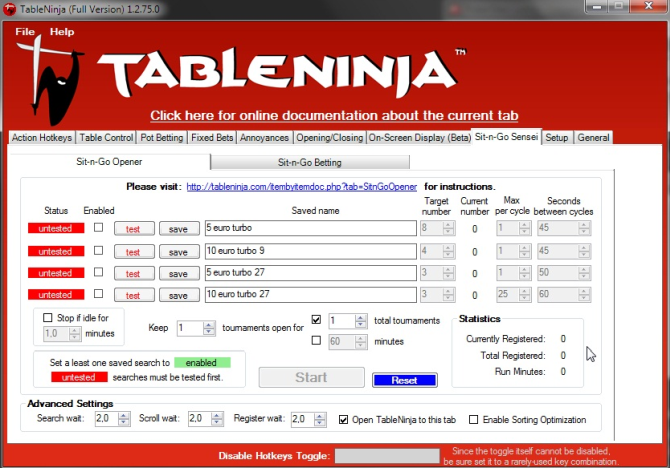
Task: Adjust Scroll wait spinner arrows
Action: [x=217, y=418]
